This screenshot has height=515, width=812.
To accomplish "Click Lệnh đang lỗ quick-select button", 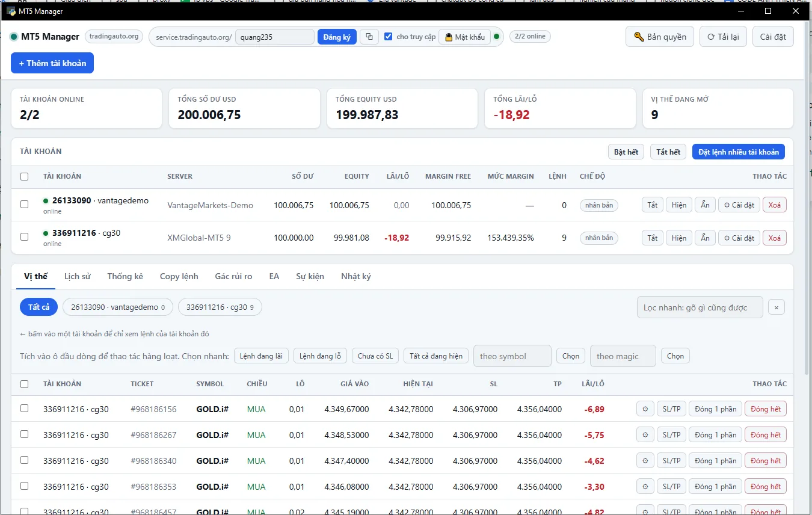I will (x=320, y=356).
